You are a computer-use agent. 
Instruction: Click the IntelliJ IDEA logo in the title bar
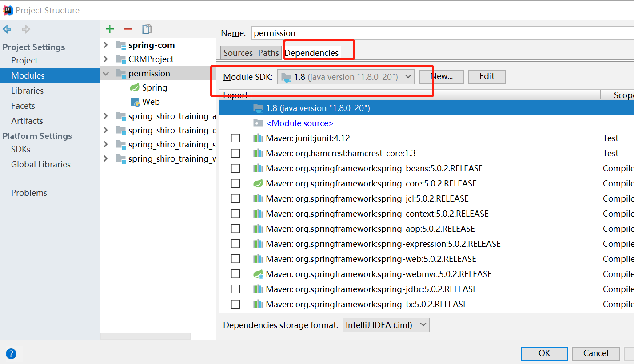tap(8, 10)
